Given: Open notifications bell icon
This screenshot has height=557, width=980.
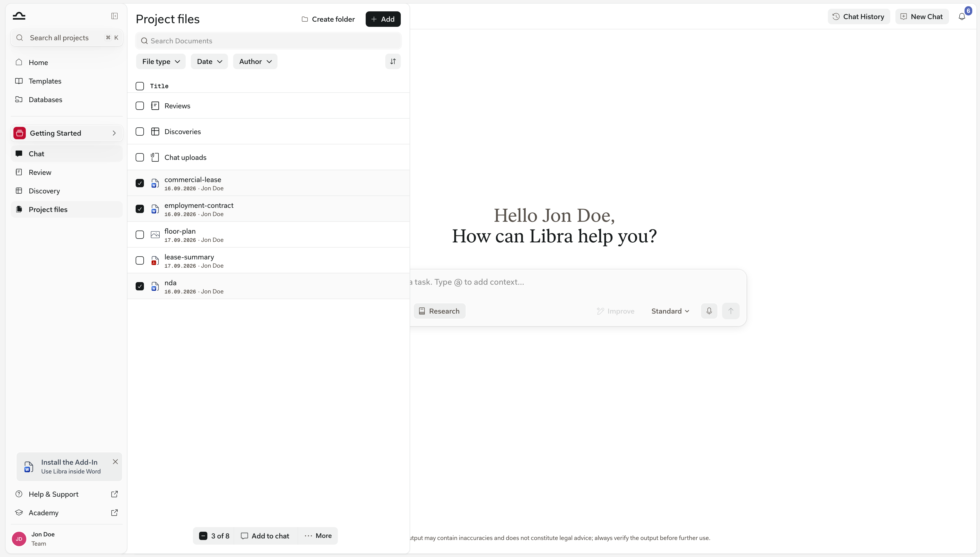Looking at the screenshot, I should click(x=962, y=17).
